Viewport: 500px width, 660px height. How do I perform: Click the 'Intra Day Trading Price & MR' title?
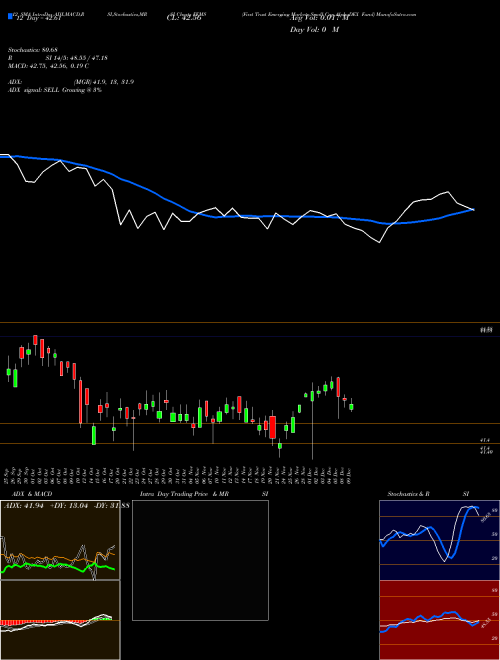click(184, 494)
